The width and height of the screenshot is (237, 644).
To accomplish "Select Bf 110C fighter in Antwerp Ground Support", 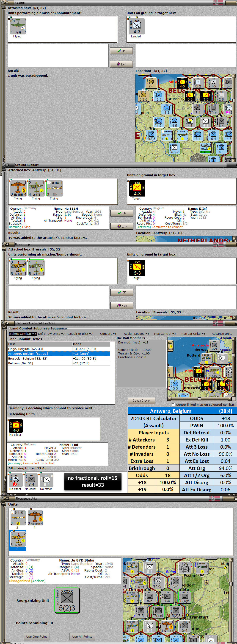I will (x=54, y=188).
